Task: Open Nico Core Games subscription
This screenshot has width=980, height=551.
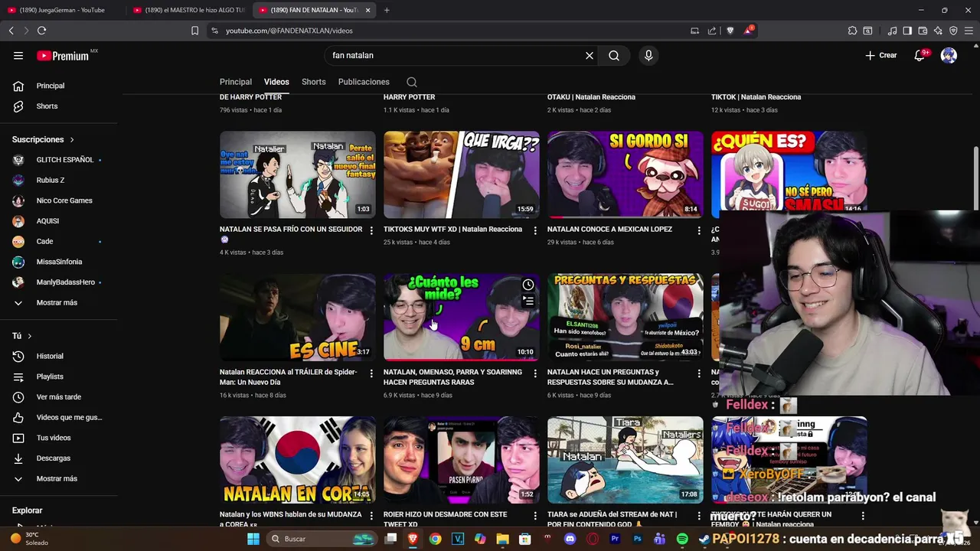Action: (58, 201)
